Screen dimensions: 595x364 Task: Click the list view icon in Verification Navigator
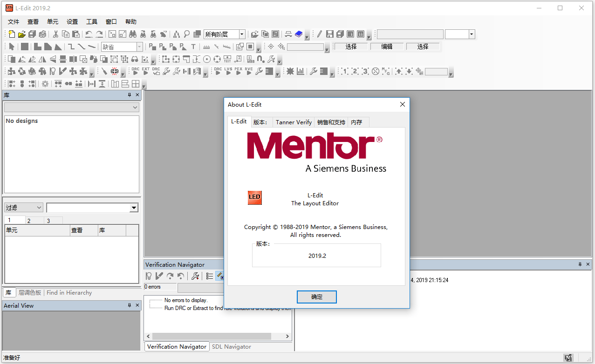tap(210, 276)
